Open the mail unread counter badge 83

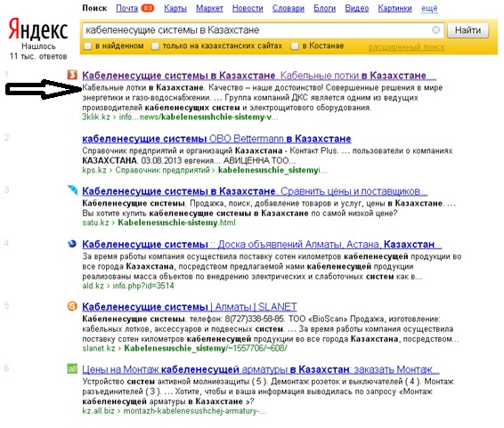pyautogui.click(x=148, y=8)
